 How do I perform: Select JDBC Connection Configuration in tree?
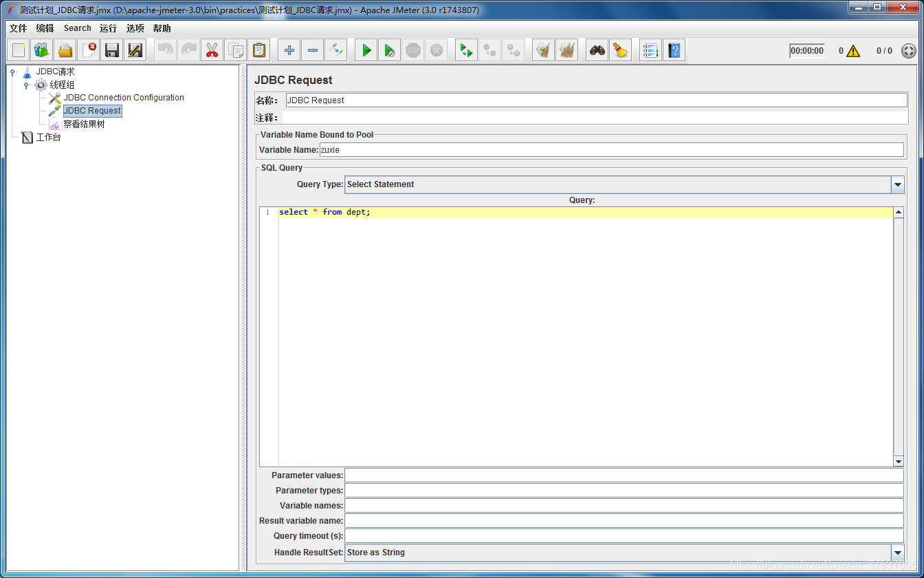pyautogui.click(x=124, y=98)
